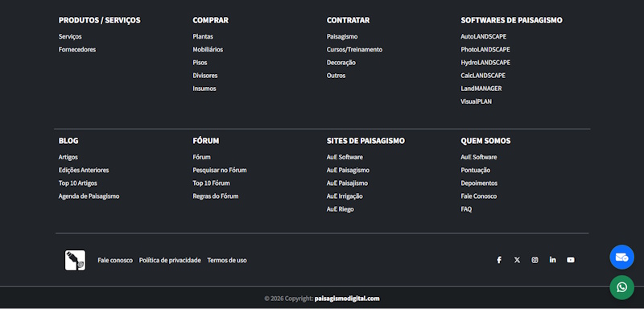The image size is (644, 309).
Task: Click the site logo in footer
Action: pos(75,260)
